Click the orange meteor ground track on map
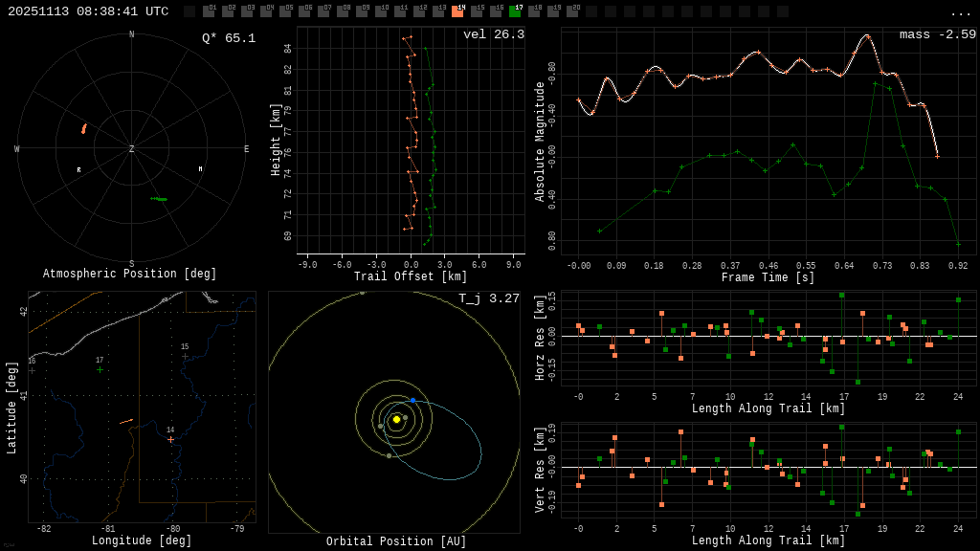Screen dimensions: 980x551 click(126, 421)
